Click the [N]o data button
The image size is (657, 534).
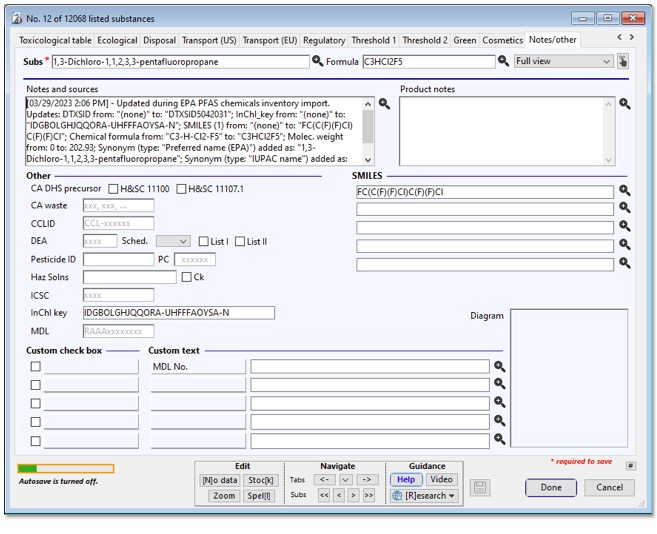coord(220,480)
